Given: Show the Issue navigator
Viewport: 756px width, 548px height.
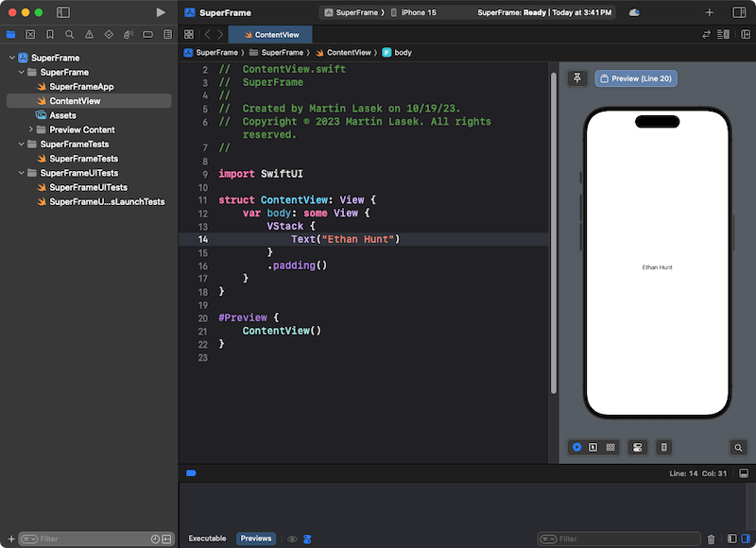Looking at the screenshot, I should tap(89, 34).
